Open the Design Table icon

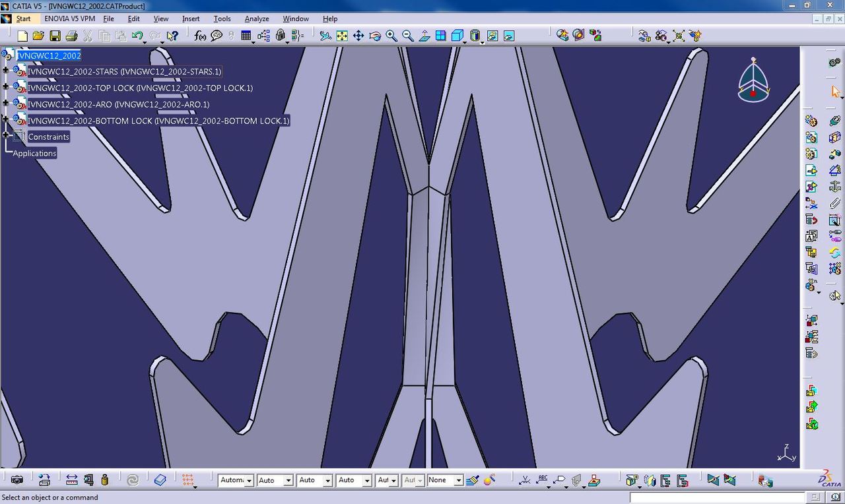[246, 36]
